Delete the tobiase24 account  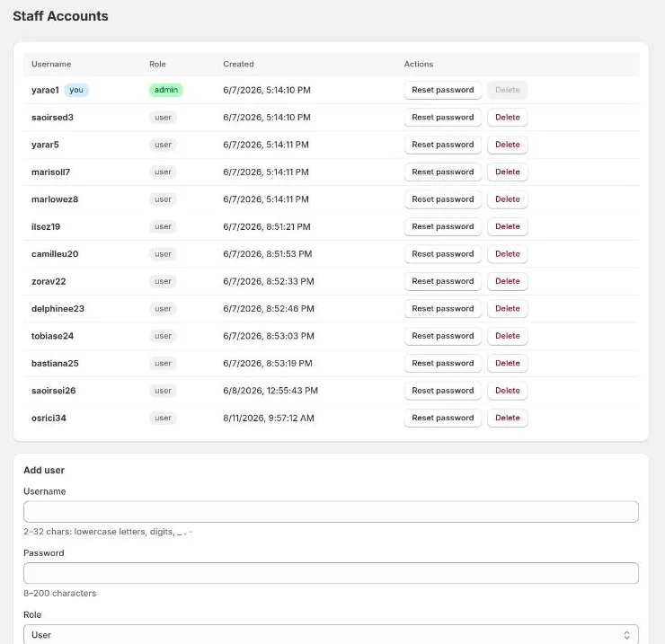pos(507,336)
